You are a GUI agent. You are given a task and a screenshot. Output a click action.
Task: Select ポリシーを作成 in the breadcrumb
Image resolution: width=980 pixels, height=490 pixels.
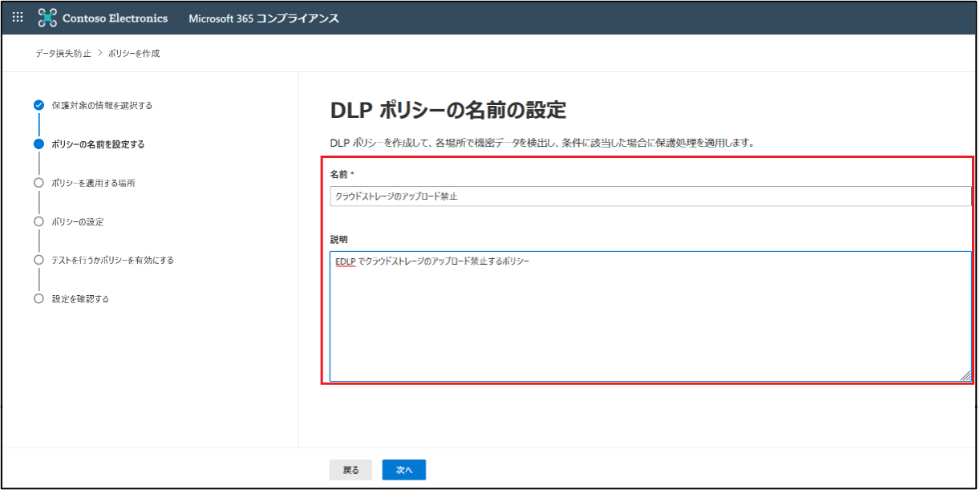(x=134, y=54)
